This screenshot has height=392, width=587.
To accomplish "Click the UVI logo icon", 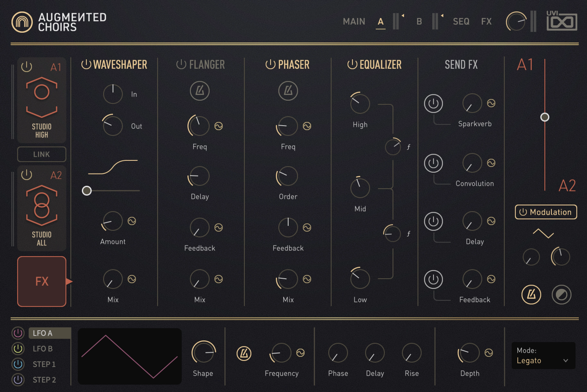I will [x=562, y=21].
